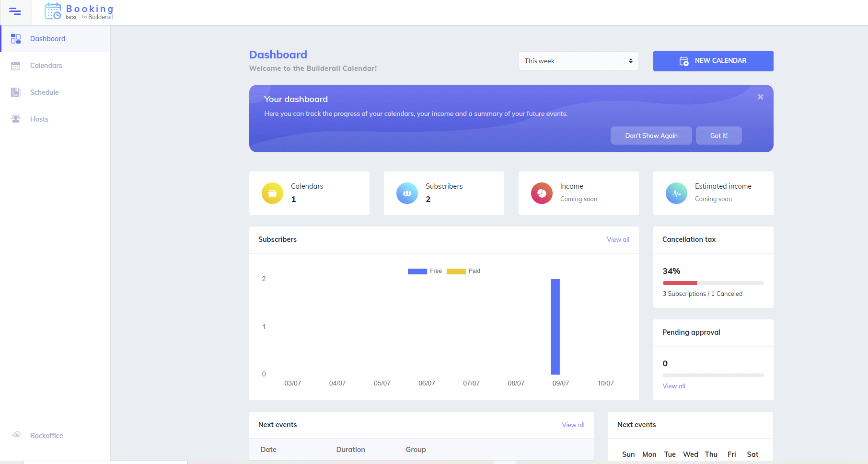Toggle the Free series legend swatch
Image resolution: width=868 pixels, height=464 pixels.
point(417,272)
